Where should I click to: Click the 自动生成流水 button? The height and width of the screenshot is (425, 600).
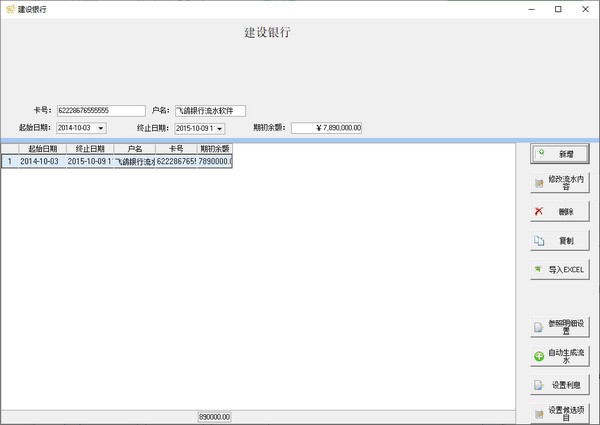tap(559, 356)
